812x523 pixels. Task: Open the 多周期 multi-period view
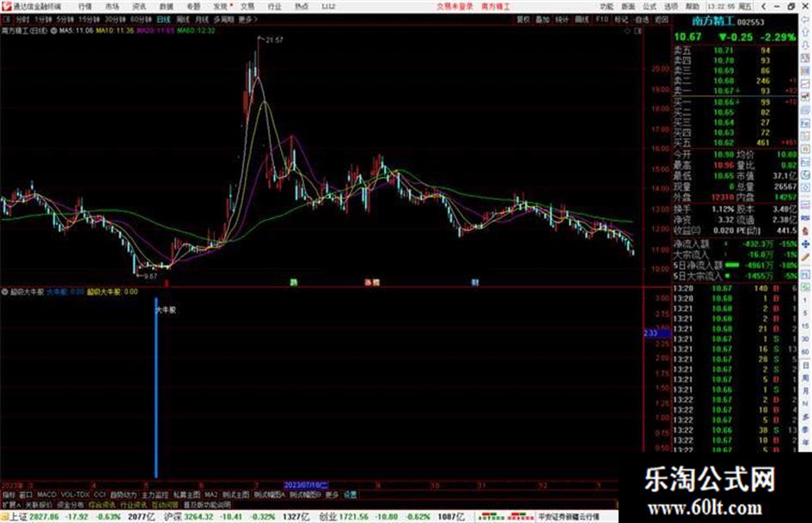[x=223, y=19]
